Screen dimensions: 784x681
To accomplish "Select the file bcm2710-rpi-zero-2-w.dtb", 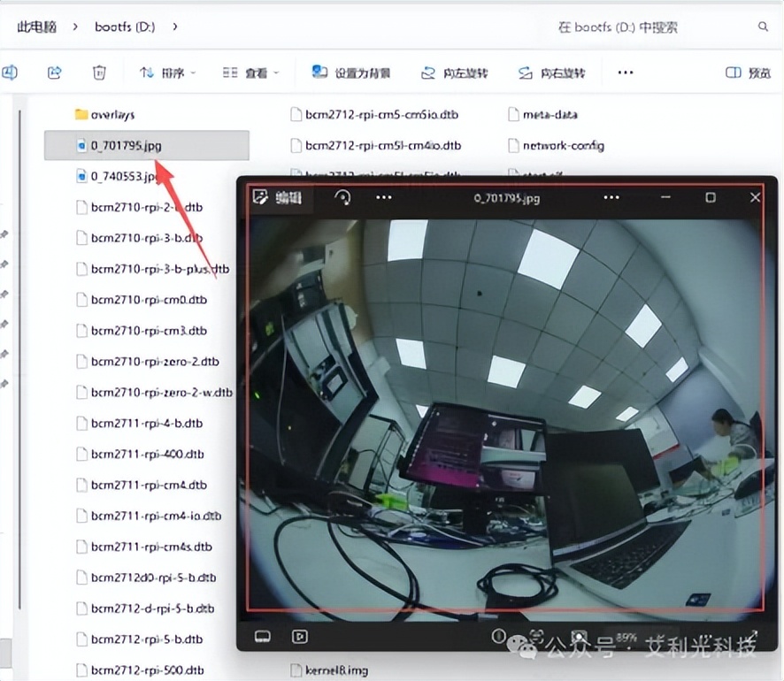I will [x=162, y=392].
